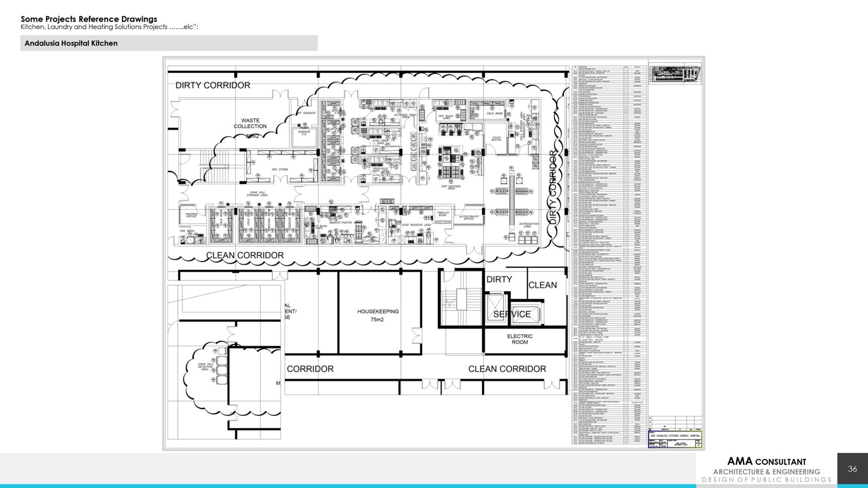Click the page number 36 box

point(852,468)
